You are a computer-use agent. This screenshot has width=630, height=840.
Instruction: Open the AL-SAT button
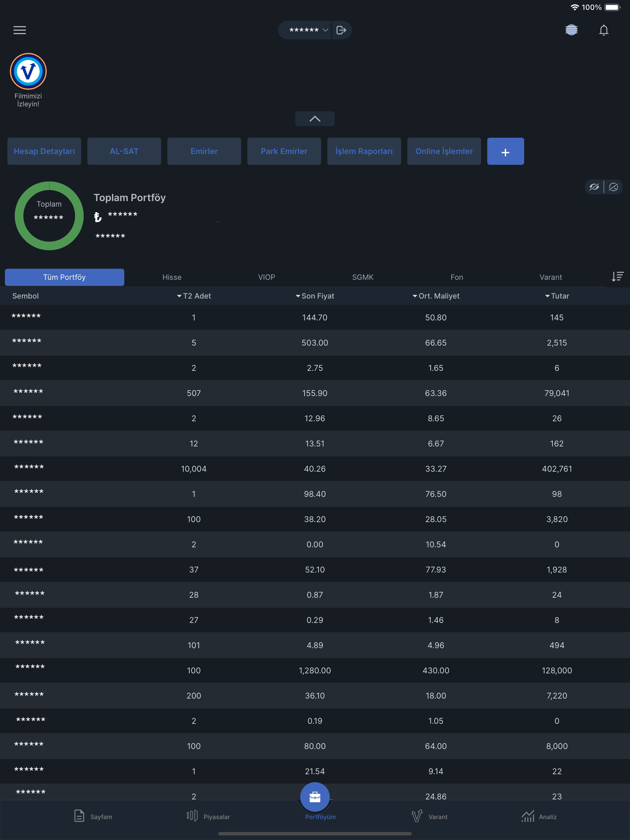click(x=124, y=151)
